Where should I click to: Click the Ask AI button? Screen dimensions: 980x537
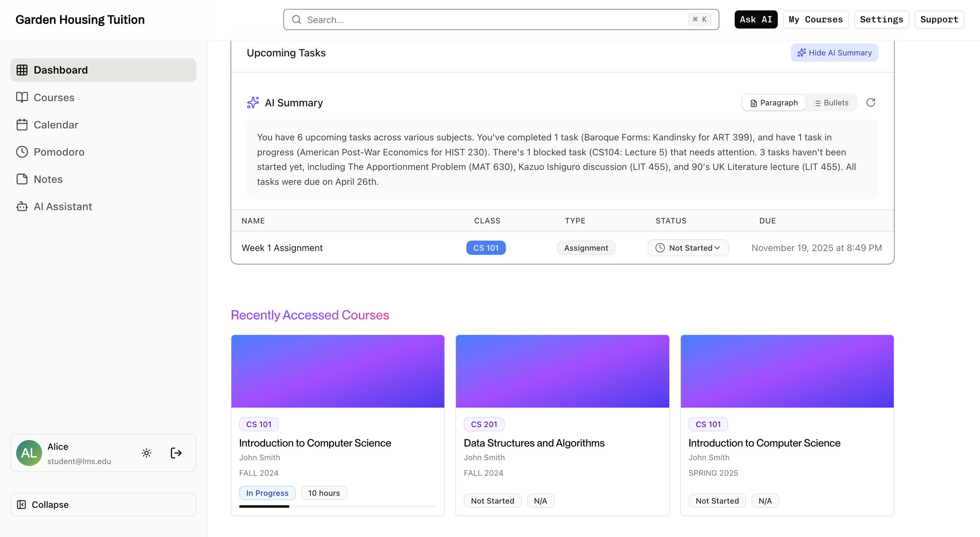755,19
